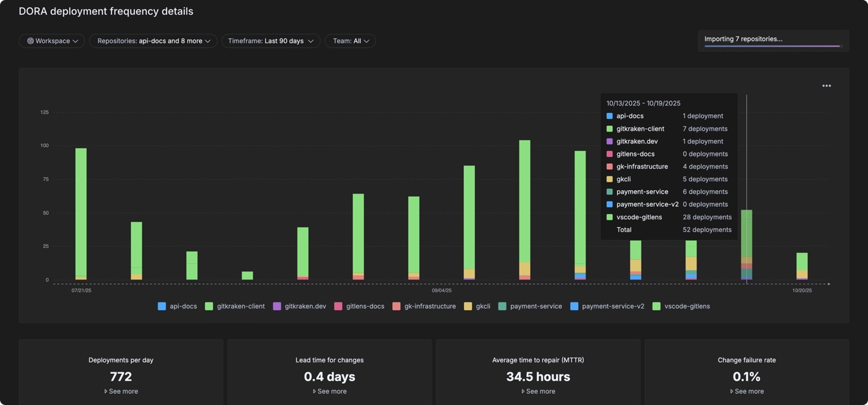Image resolution: width=868 pixels, height=405 pixels.
Task: Expand See more under Change failure rate
Action: [x=747, y=391]
